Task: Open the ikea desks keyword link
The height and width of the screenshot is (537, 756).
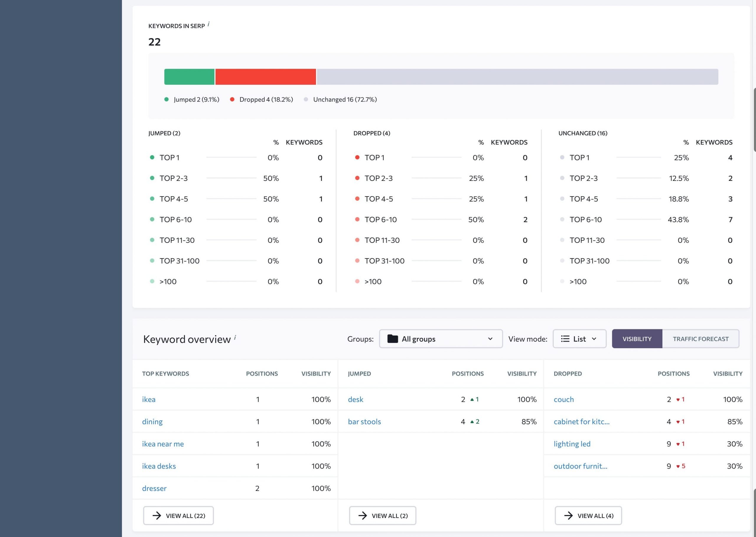Action: 159,466
